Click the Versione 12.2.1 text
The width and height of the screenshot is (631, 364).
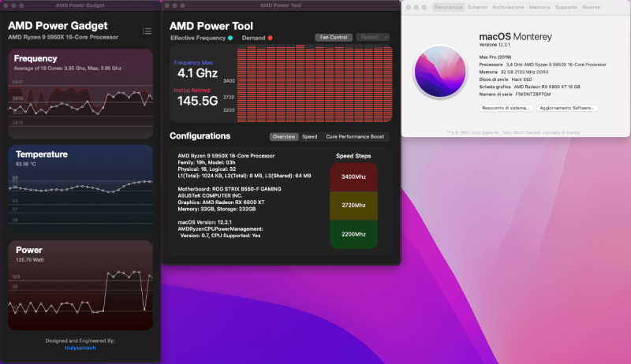[x=495, y=45]
